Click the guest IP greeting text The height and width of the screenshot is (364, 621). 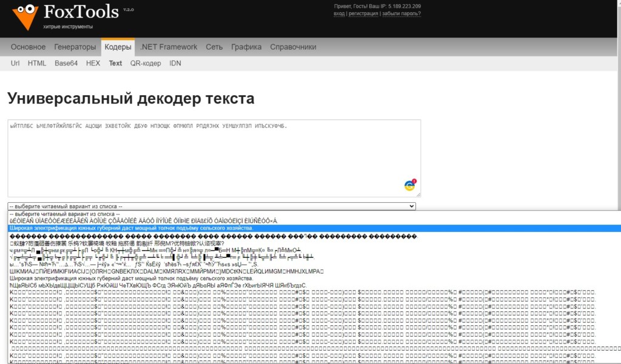pyautogui.click(x=377, y=6)
